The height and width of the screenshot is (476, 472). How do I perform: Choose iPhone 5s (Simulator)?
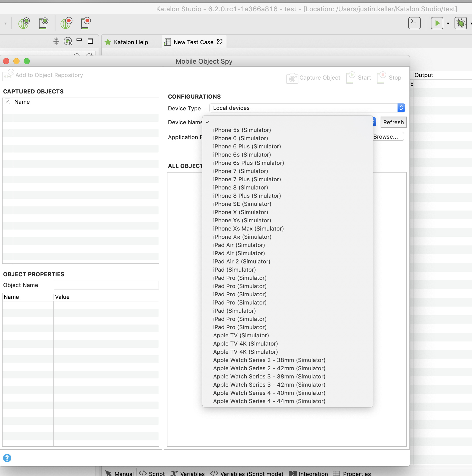288,130
